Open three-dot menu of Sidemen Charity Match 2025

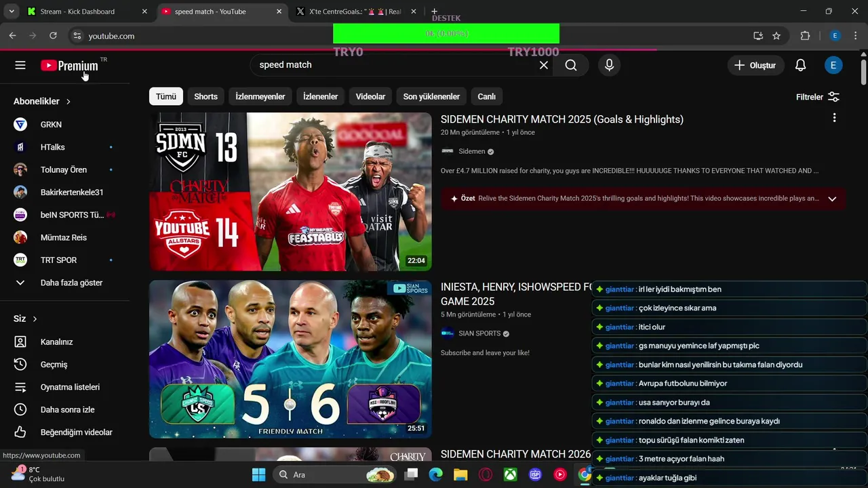coord(834,118)
